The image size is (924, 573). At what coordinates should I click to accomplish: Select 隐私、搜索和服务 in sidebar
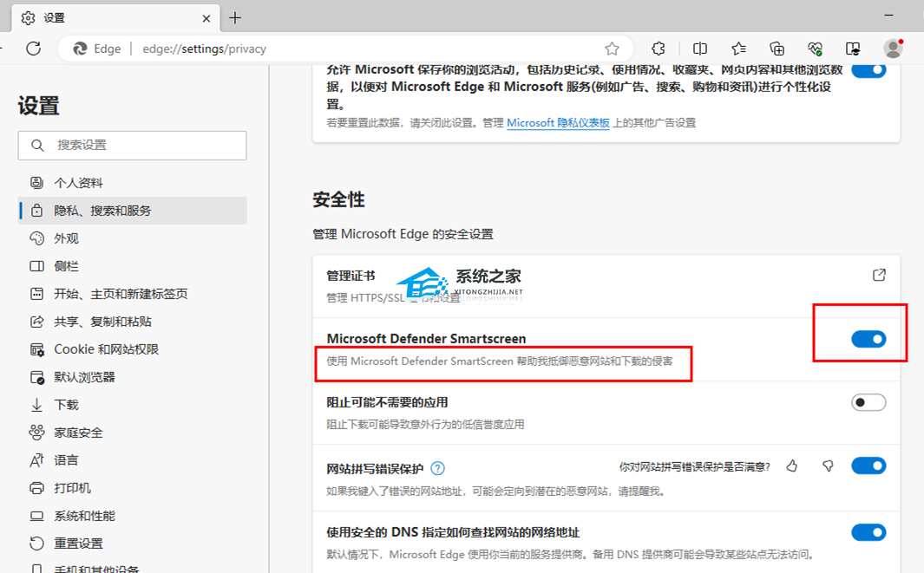coord(132,211)
